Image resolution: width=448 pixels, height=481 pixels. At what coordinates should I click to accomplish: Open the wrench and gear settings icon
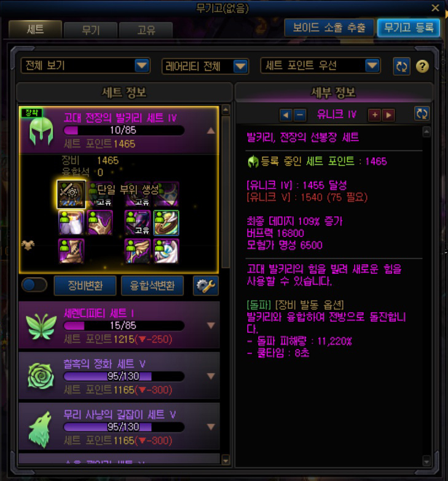(206, 286)
